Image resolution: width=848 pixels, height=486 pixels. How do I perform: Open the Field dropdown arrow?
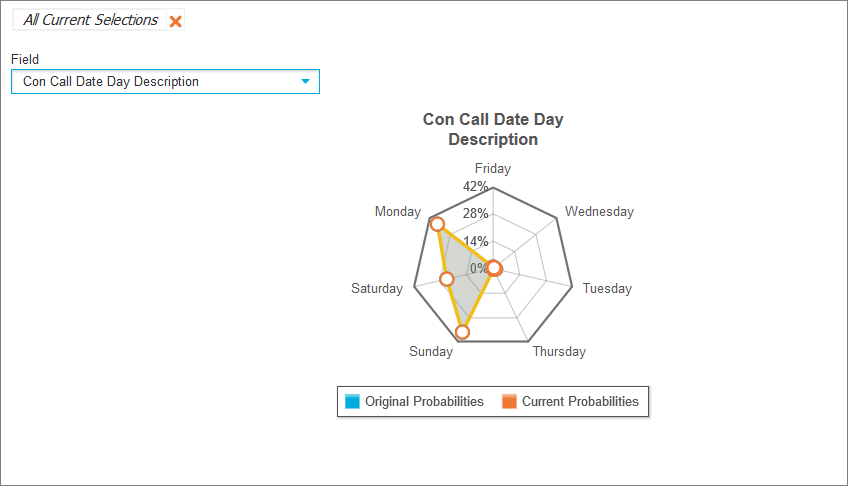tap(306, 82)
